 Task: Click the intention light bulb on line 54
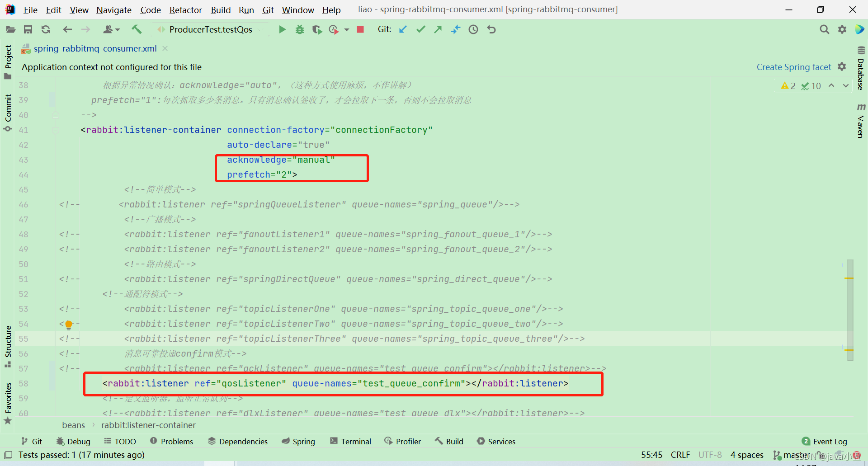[69, 324]
